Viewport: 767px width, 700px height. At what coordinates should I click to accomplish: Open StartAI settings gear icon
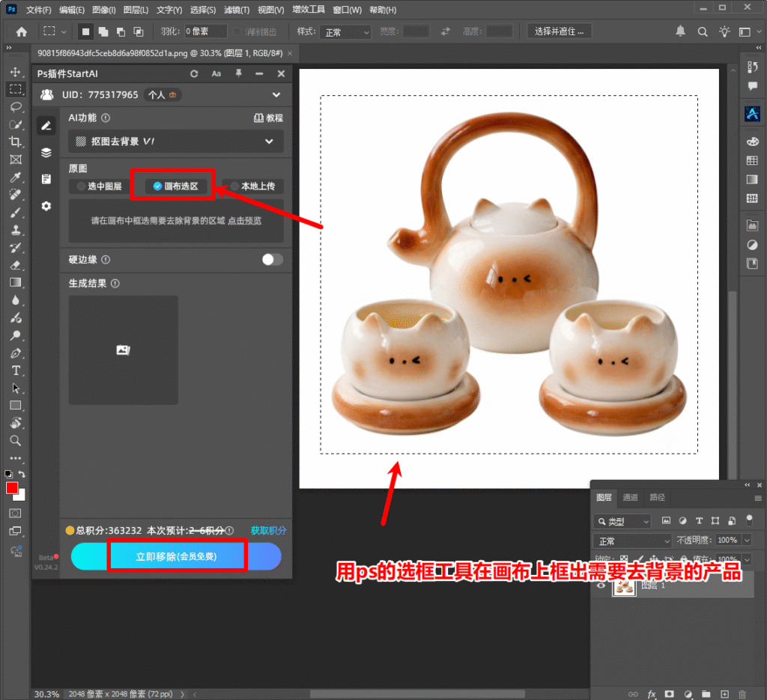pos(46,206)
